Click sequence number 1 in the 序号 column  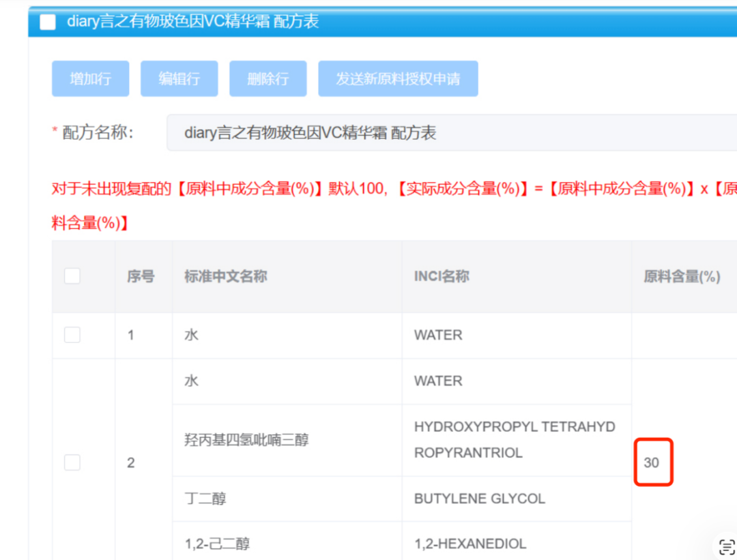point(130,336)
